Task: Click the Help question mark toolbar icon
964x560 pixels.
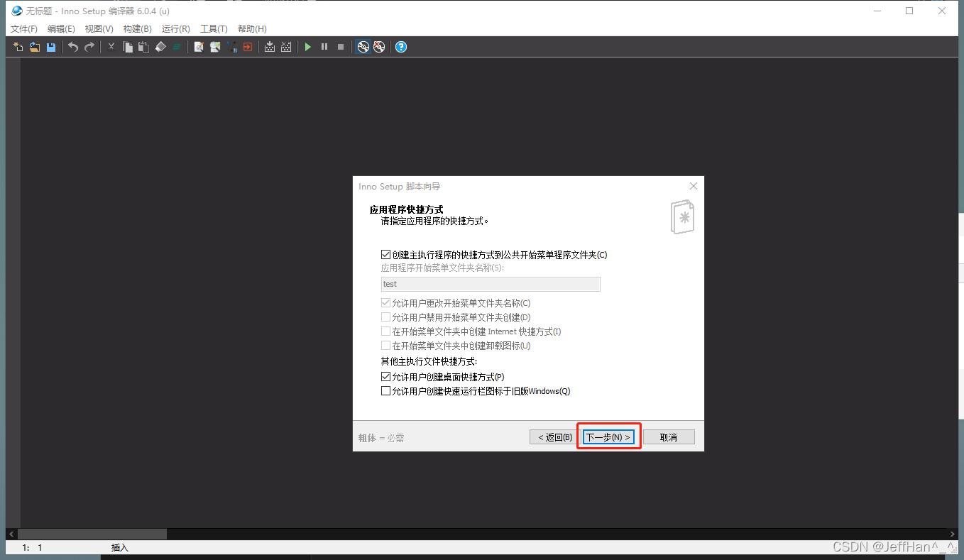Action: coord(401,47)
